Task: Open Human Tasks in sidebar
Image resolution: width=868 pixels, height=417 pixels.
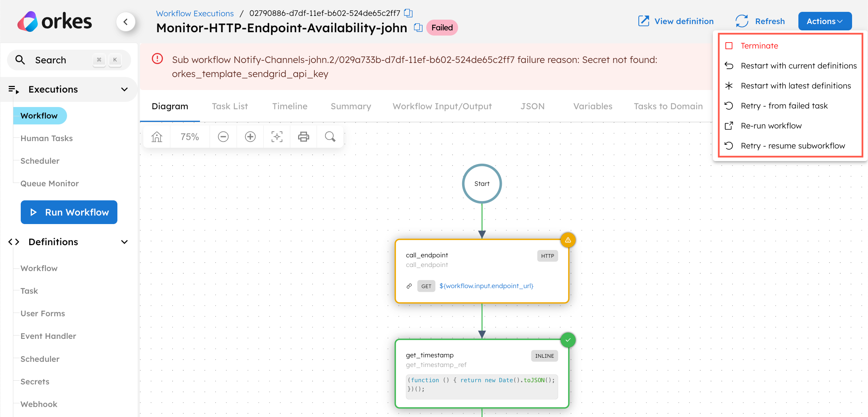Action: click(47, 139)
